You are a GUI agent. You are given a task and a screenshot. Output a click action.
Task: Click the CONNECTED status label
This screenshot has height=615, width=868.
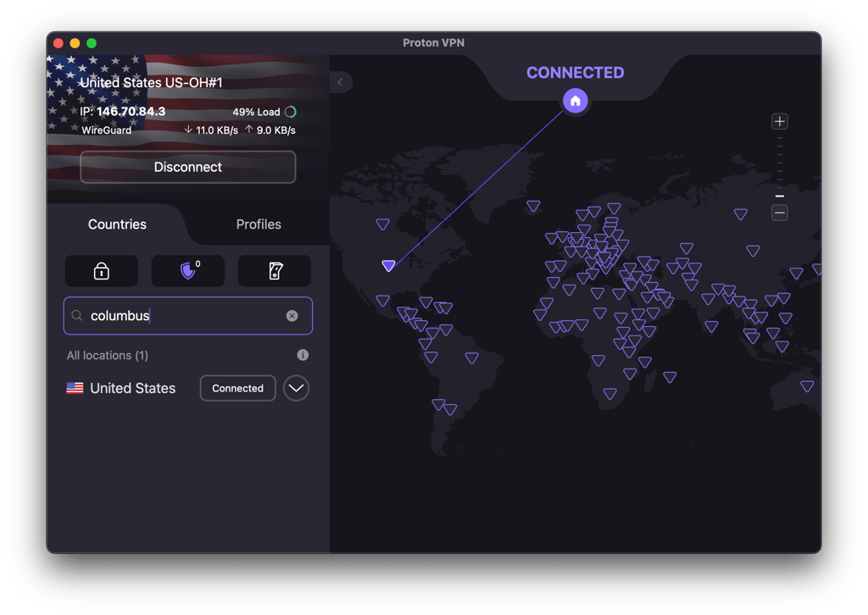tap(576, 73)
